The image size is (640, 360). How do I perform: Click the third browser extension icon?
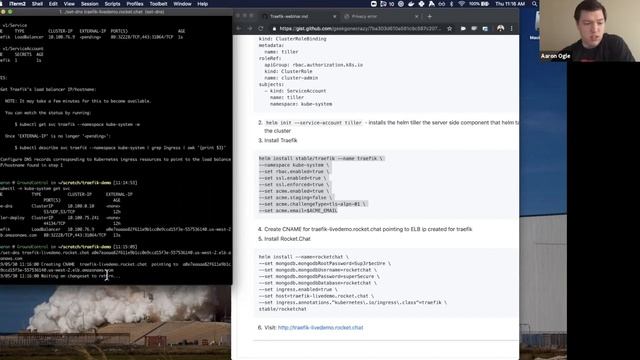485,29
